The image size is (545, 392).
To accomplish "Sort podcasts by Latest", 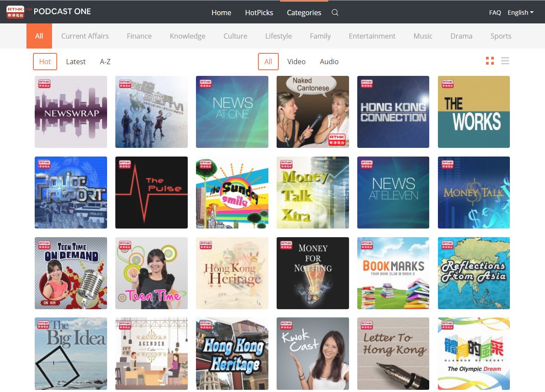I will tap(76, 62).
